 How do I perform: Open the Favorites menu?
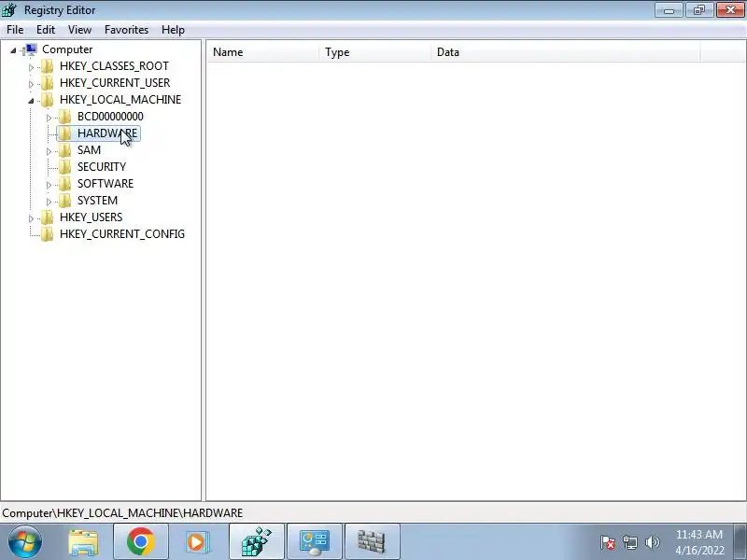[x=126, y=30]
